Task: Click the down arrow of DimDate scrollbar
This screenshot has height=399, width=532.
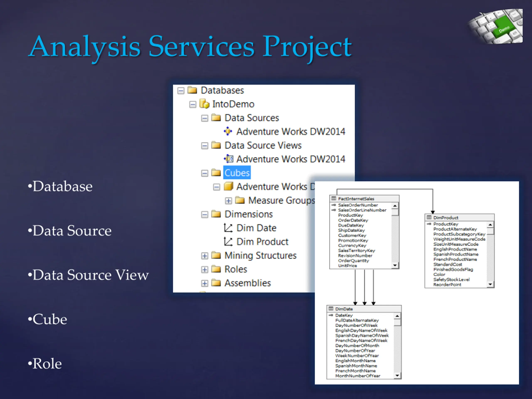Action: [x=397, y=376]
